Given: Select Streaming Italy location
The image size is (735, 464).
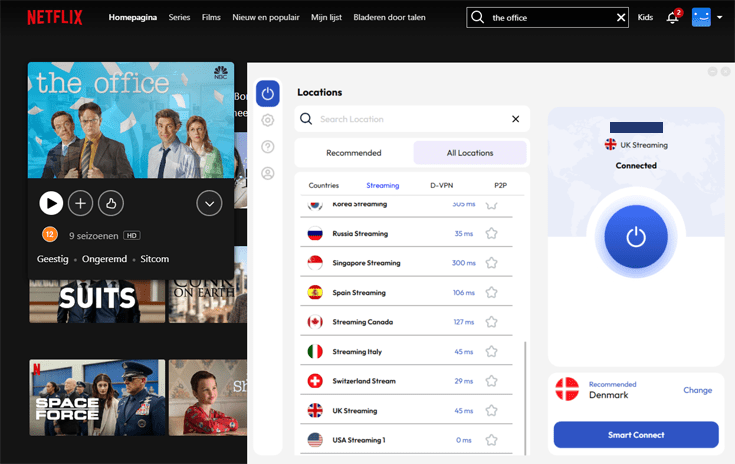Looking at the screenshot, I should [x=406, y=352].
